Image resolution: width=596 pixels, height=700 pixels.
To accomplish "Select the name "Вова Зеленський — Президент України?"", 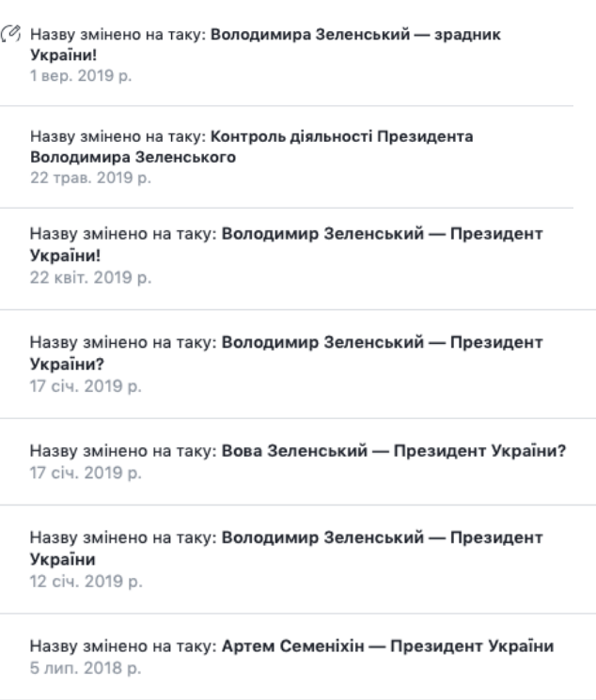I will [393, 449].
